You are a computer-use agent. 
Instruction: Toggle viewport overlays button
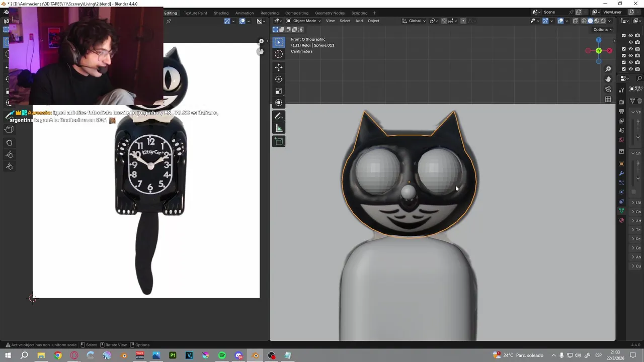[560, 21]
